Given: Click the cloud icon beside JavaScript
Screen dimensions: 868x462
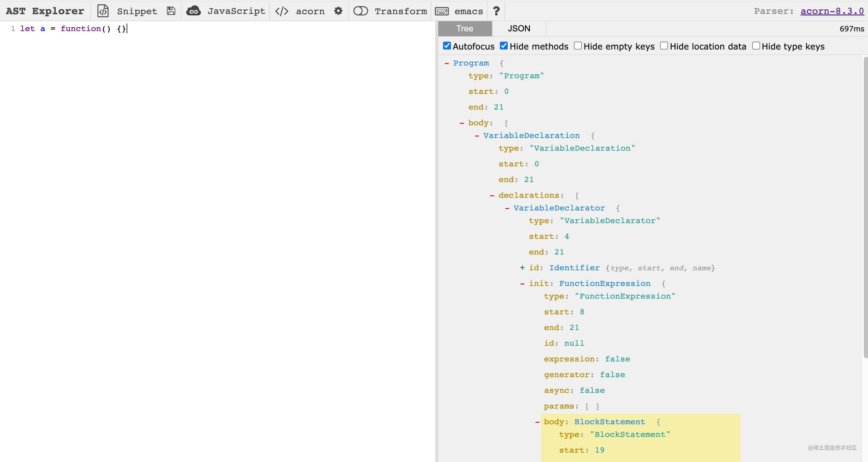Looking at the screenshot, I should point(193,11).
